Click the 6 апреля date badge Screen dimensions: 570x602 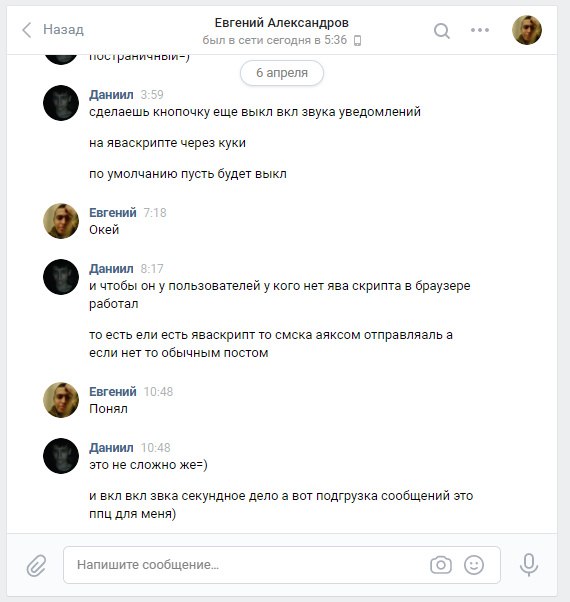pos(282,73)
